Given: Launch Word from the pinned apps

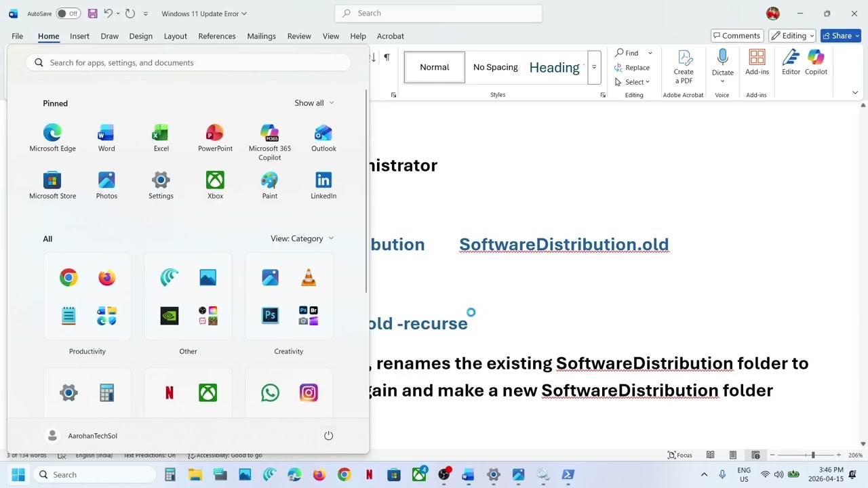Looking at the screenshot, I should click(x=106, y=138).
